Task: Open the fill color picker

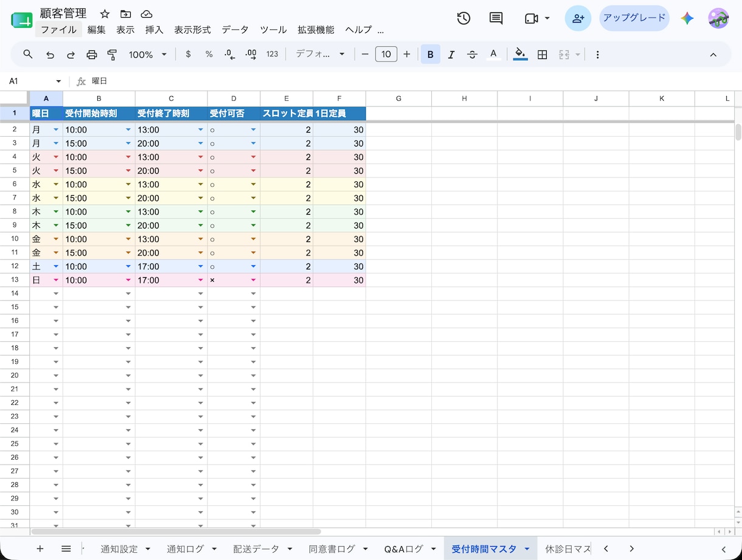Action: click(x=521, y=54)
